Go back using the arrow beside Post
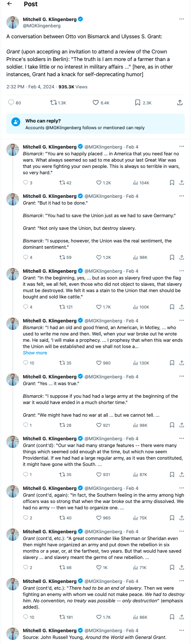This screenshot has width=191, height=644. point(10,4)
